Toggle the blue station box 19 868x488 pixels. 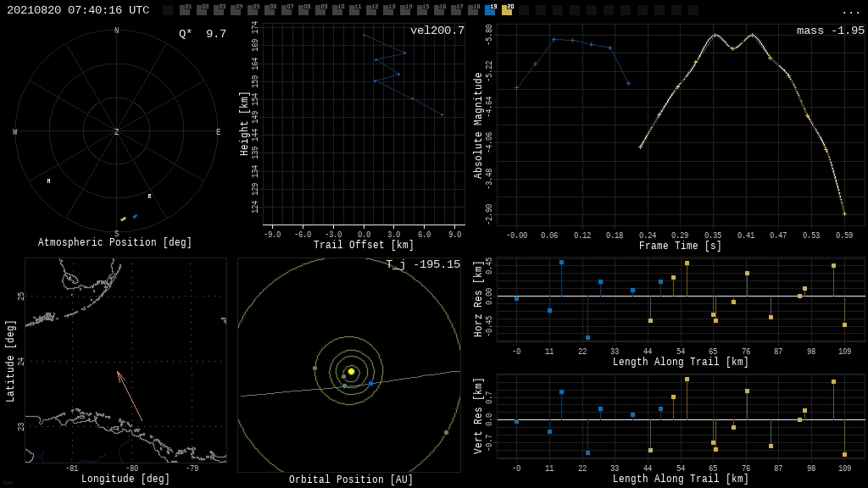(x=490, y=9)
